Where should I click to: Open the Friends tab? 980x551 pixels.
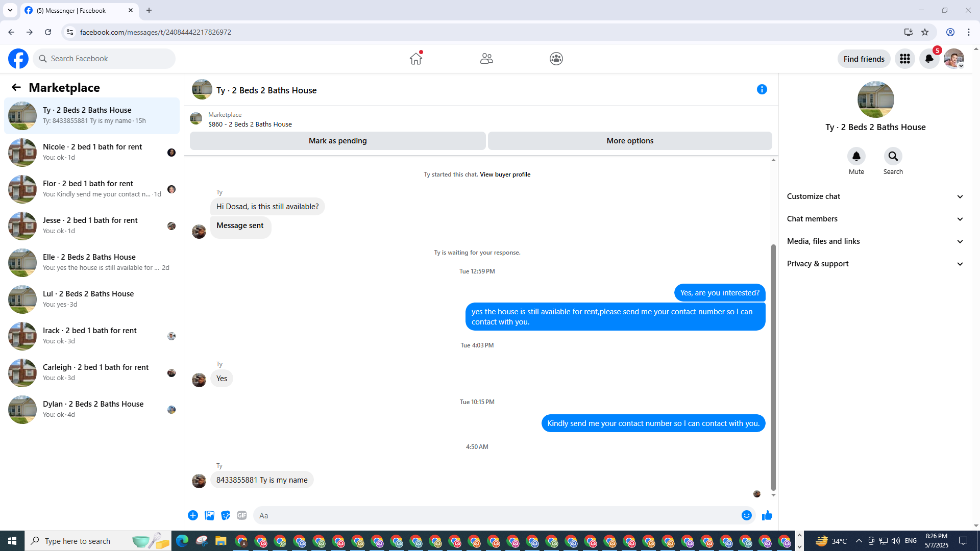click(x=486, y=59)
